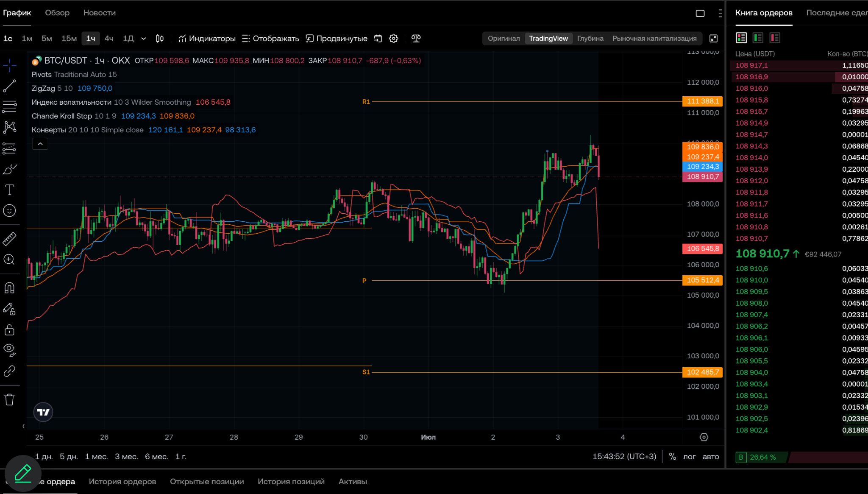This screenshot has height=494, width=868.
Task: Click the link drawings chain icon
Action: point(9,371)
